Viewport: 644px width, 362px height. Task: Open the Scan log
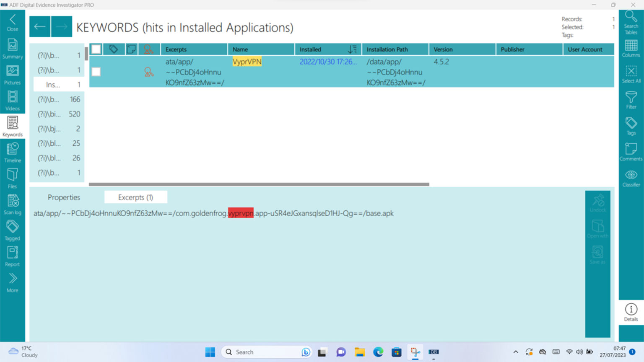point(13,204)
